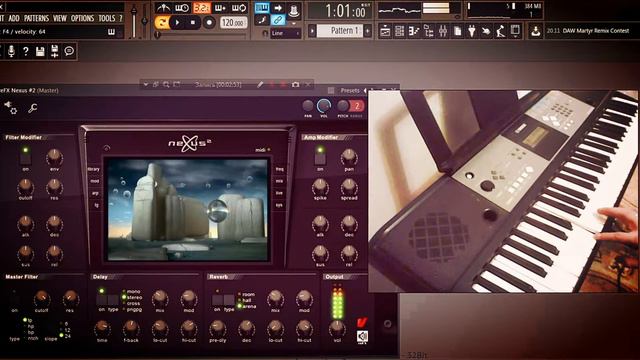Toggle loop recording icon
Screen dimensions: 640x360
click(239, 8)
